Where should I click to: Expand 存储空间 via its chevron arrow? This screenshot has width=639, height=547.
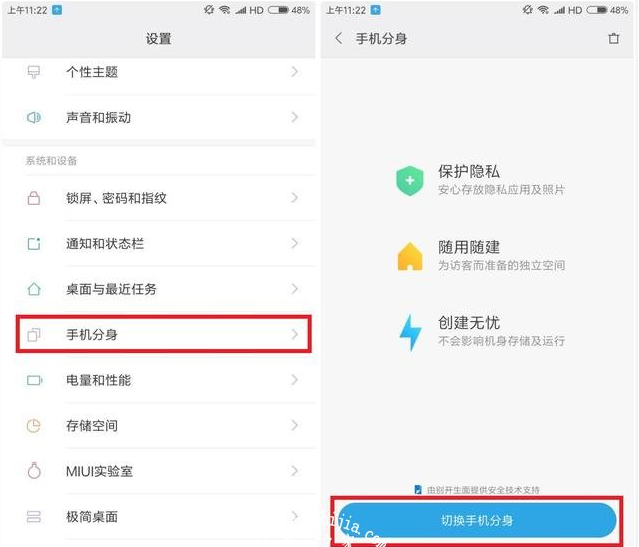pos(295,426)
